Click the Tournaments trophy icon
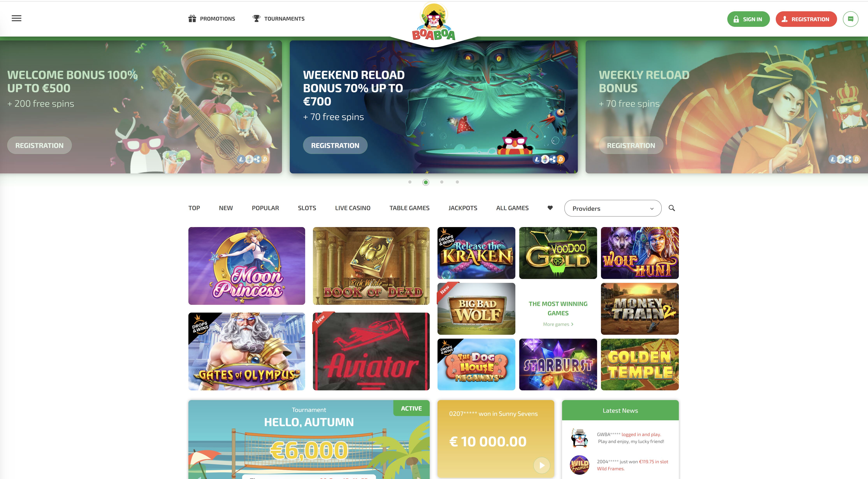The image size is (868, 479). pos(257,18)
